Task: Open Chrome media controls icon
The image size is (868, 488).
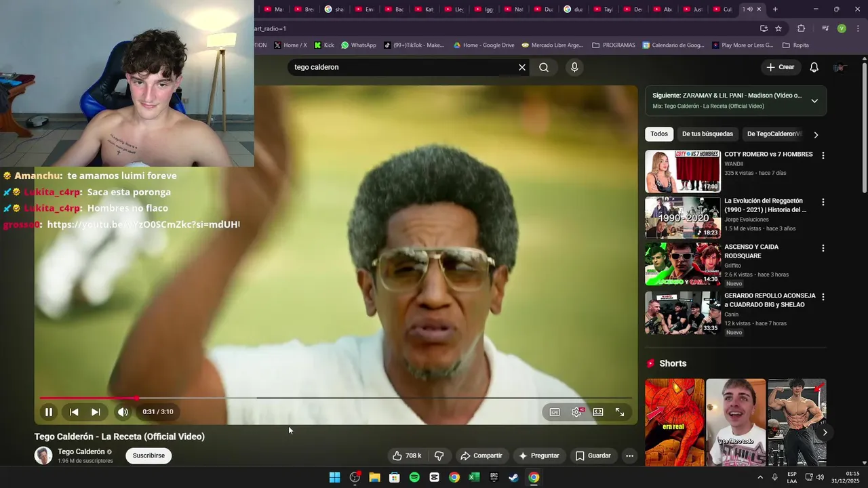Action: pyautogui.click(x=825, y=28)
